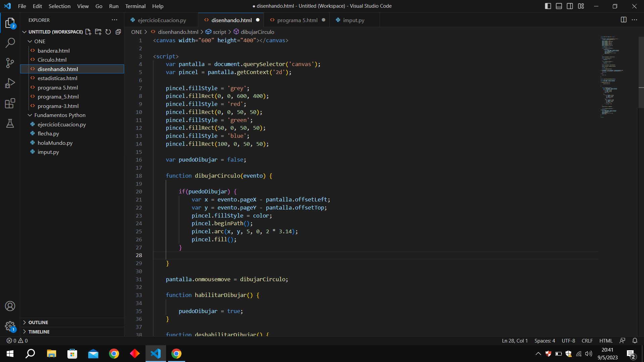
Task: Open the Edit menu
Action: click(x=37, y=6)
